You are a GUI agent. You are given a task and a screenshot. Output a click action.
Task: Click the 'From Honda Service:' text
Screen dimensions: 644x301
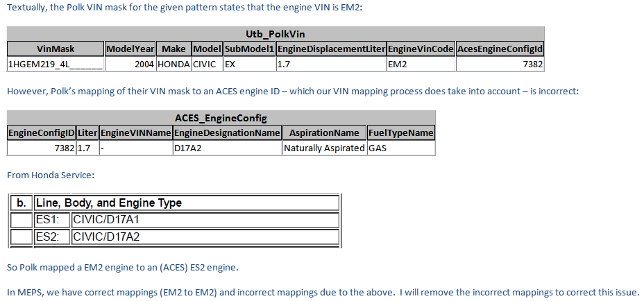click(51, 175)
